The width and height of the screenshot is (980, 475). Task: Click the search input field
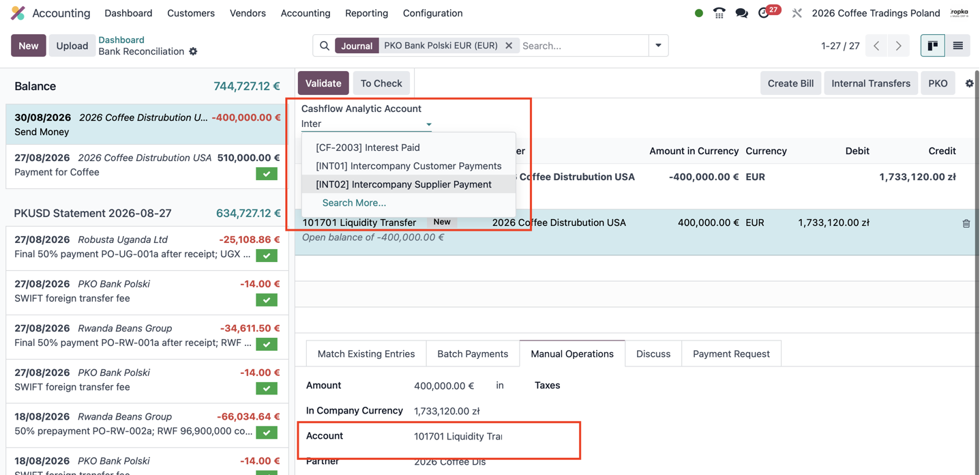point(583,46)
